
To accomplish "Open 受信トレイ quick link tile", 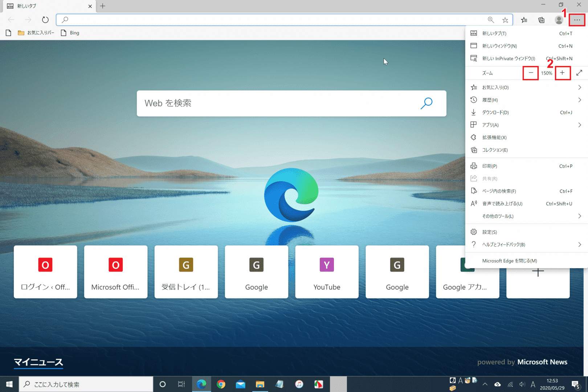I will [x=186, y=272].
